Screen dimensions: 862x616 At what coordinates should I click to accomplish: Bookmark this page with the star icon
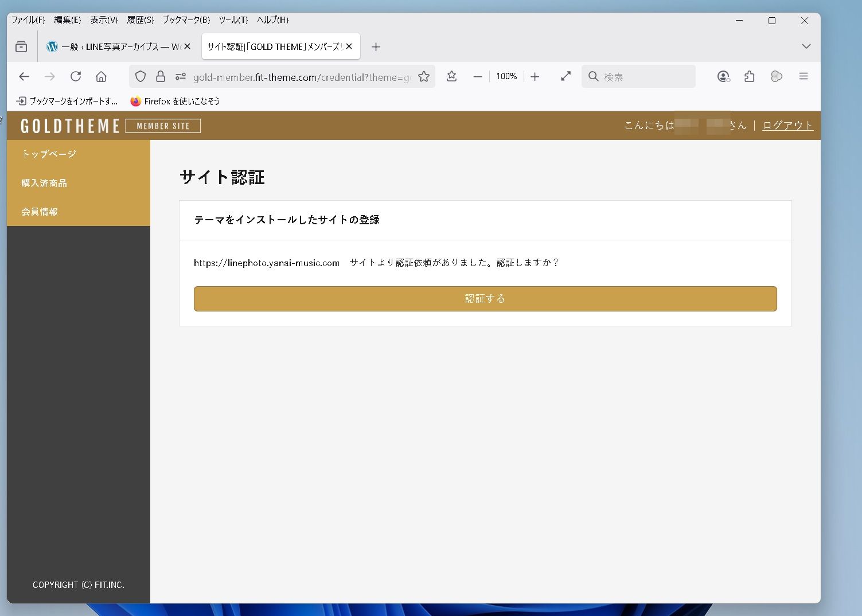(424, 76)
